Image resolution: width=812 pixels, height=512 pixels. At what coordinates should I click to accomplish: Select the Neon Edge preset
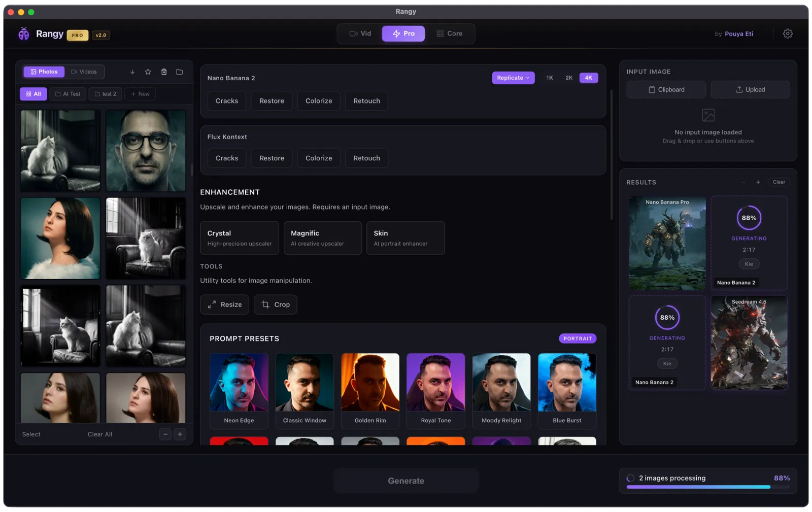click(239, 391)
